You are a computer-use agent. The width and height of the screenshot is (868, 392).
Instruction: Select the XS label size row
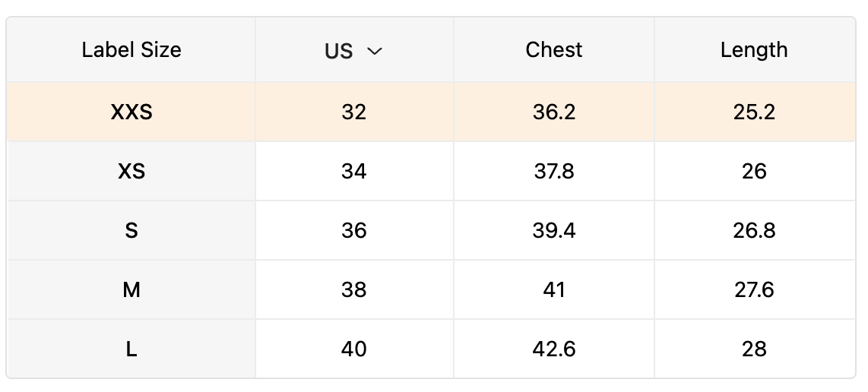point(131,172)
